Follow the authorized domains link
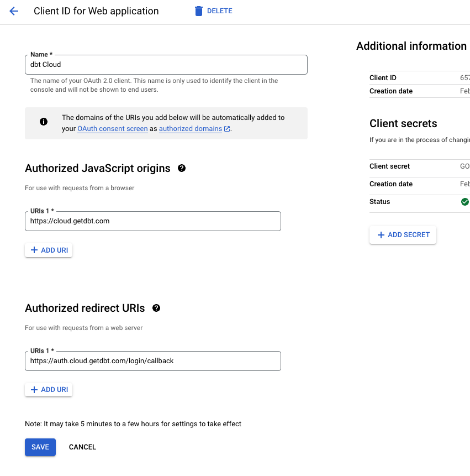The height and width of the screenshot is (476, 470). coord(190,128)
